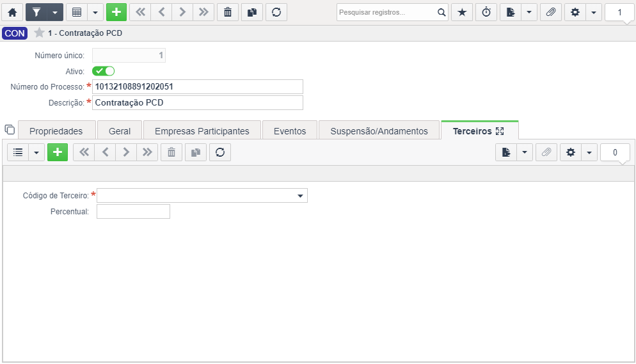Open the stopwatch timer button

pos(486,12)
